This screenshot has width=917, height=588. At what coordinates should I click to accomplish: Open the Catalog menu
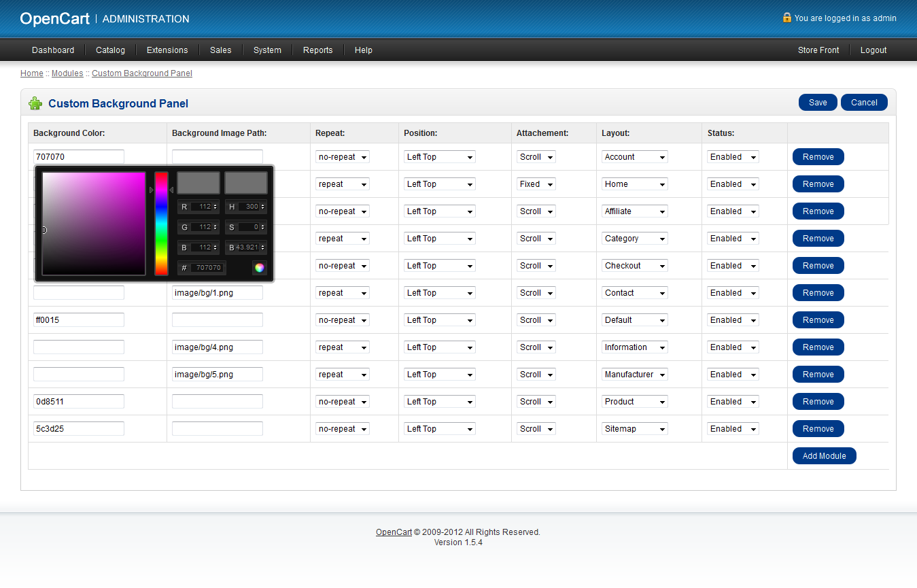click(110, 50)
